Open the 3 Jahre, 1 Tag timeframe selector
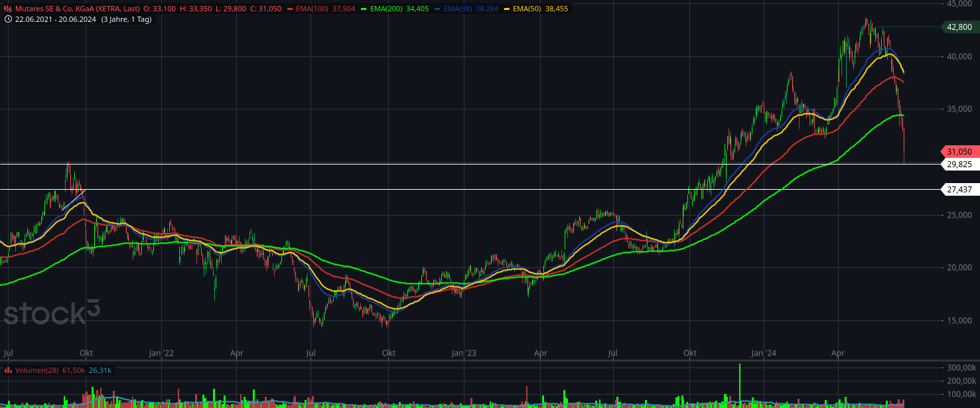Screen dimensions: 980x408 [x=128, y=19]
